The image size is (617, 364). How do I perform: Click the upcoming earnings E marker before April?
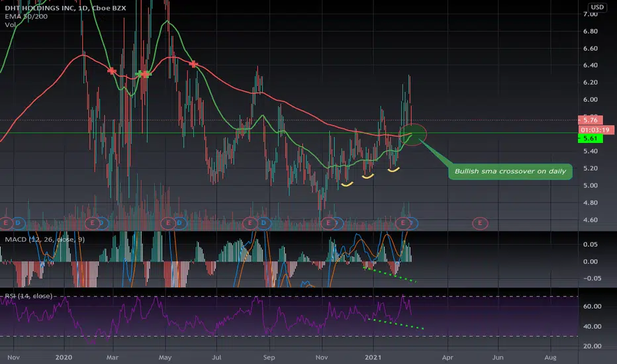point(480,223)
